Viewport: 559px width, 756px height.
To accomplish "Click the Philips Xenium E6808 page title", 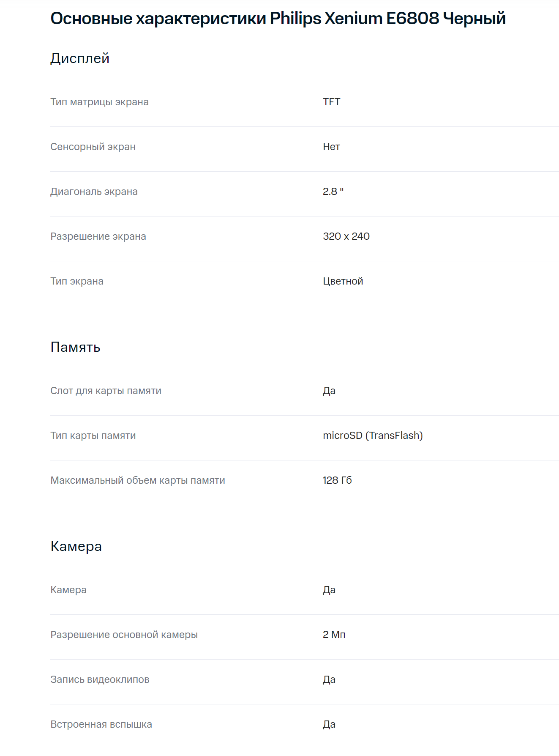I will tap(278, 19).
